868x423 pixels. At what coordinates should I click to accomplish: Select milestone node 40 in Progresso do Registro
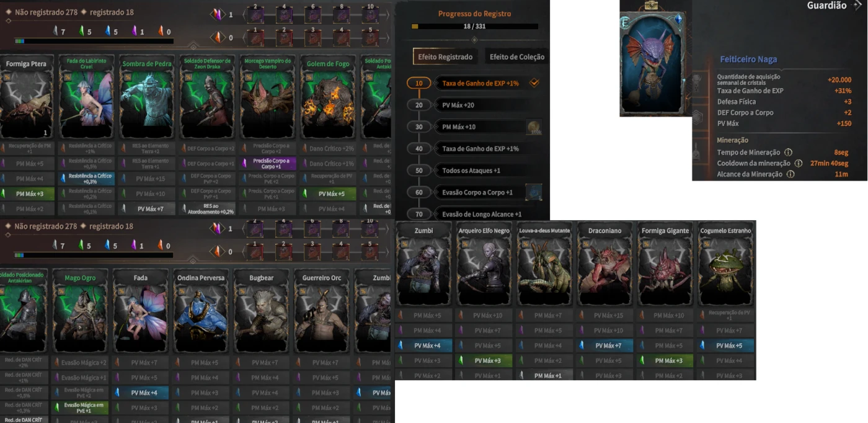tap(419, 149)
